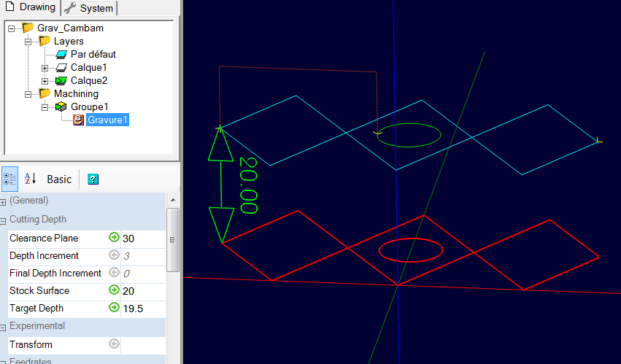The height and width of the screenshot is (364, 621).
Task: Click the Calque1 layer icon
Action: click(x=61, y=67)
